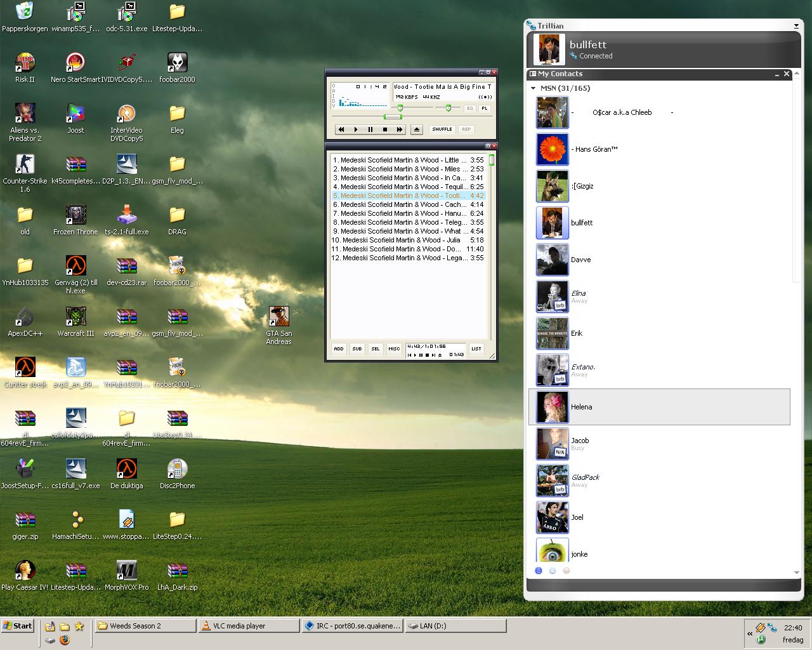Select contact Elina marked Away

660,296
